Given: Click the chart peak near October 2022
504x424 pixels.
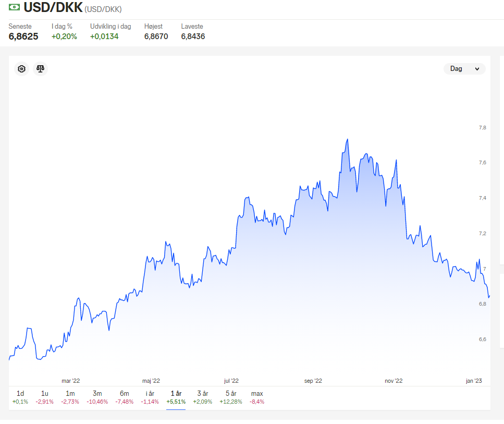Looking at the screenshot, I should tap(348, 140).
